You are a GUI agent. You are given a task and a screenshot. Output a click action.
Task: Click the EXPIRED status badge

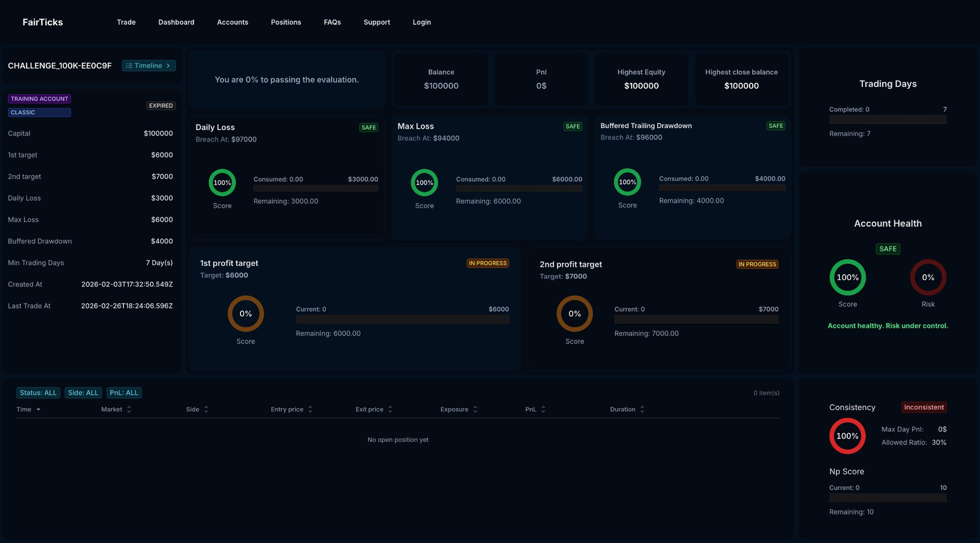point(161,105)
